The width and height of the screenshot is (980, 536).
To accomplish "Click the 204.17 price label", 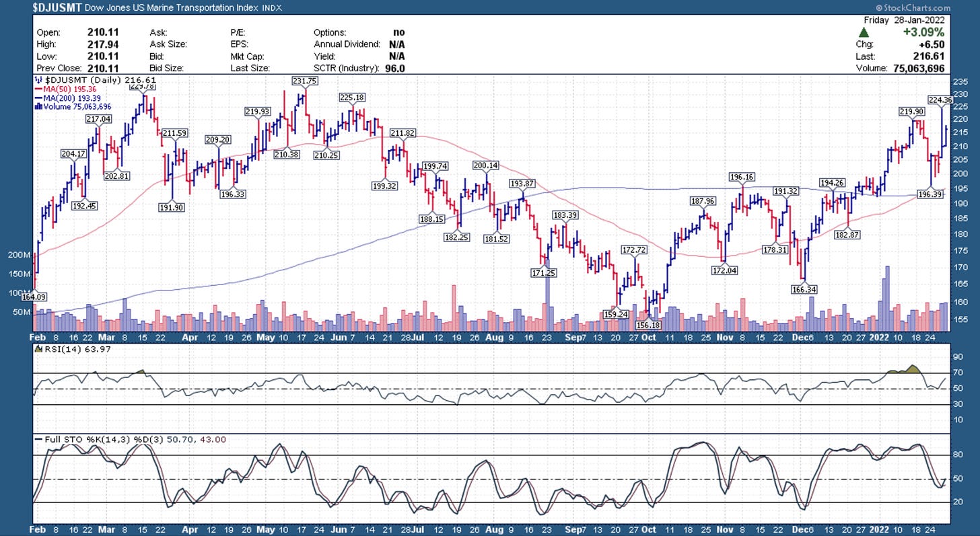I will click(74, 154).
